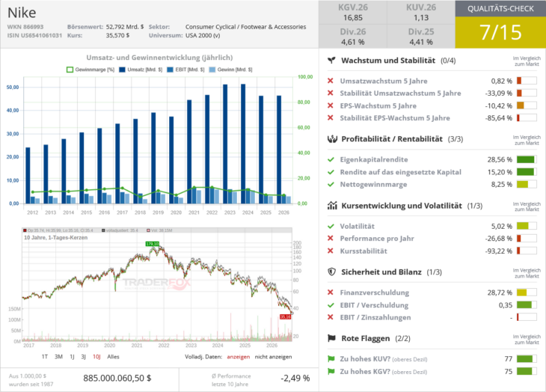This screenshot has width=546, height=392.
Task: Click the green check next to Nettogewinnmarge
Action: 331,184
